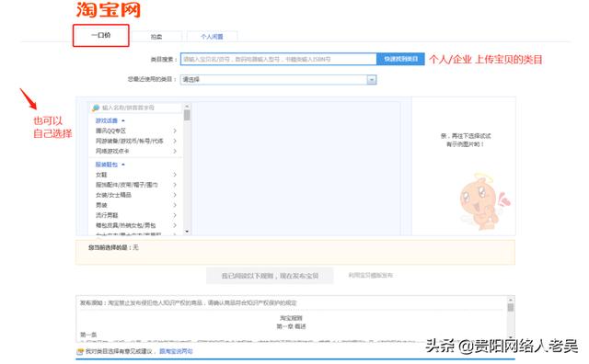Click the agree to rules and publish button
Viewport: 589px width, 364px height.
click(x=270, y=276)
